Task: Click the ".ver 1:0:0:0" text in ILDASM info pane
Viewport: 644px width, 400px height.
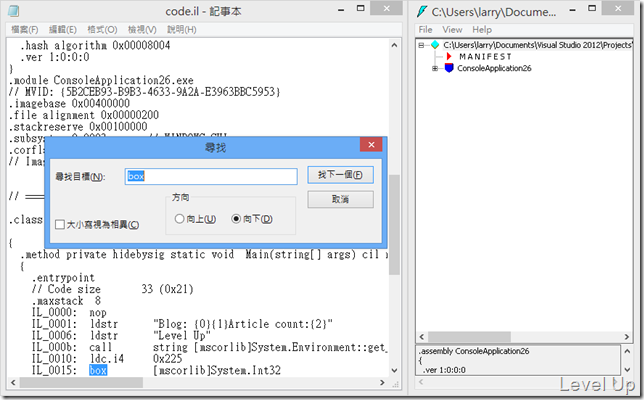Action: [x=444, y=370]
